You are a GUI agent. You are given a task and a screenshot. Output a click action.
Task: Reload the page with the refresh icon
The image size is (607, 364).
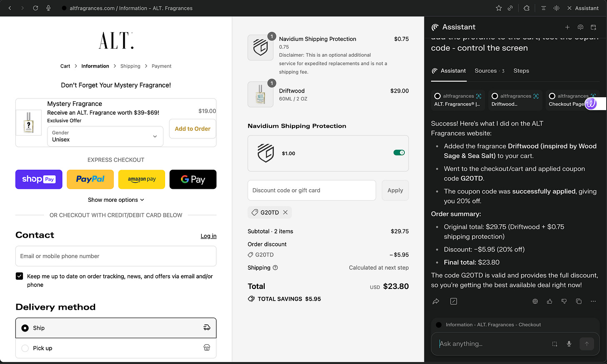coord(35,8)
